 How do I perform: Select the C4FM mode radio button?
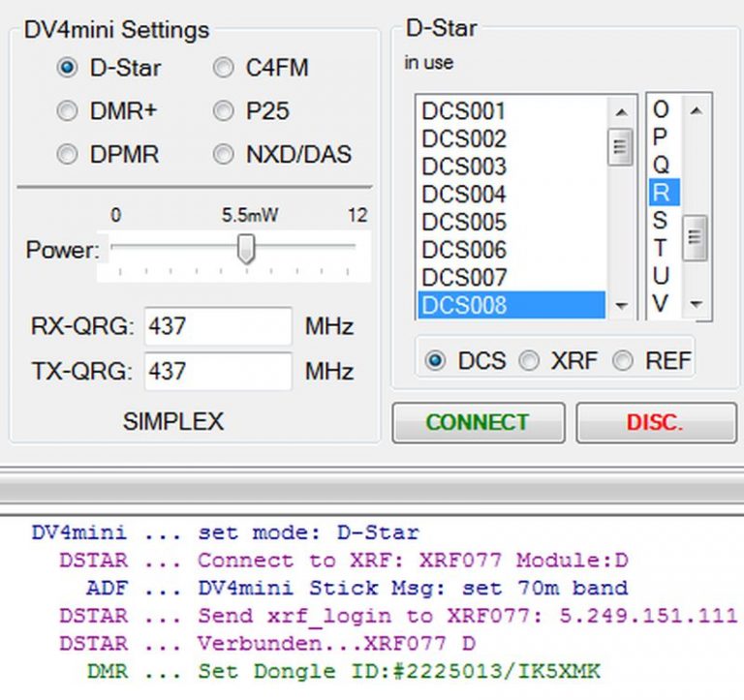223,68
